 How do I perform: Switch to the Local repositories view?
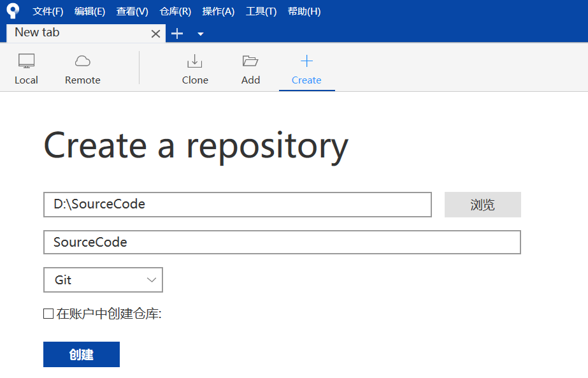point(26,68)
